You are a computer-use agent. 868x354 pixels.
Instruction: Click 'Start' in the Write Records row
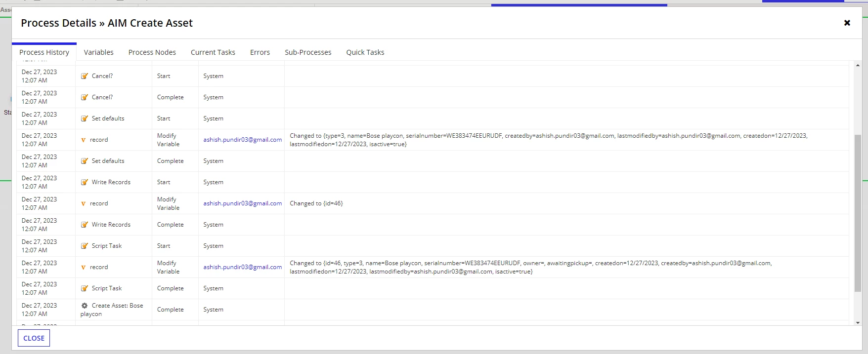point(164,182)
